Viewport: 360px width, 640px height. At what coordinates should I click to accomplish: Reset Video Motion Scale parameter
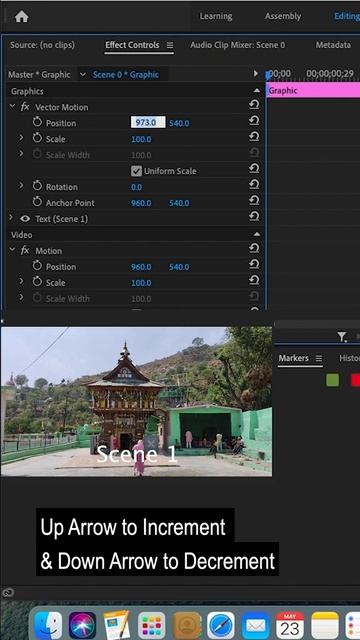(x=254, y=280)
